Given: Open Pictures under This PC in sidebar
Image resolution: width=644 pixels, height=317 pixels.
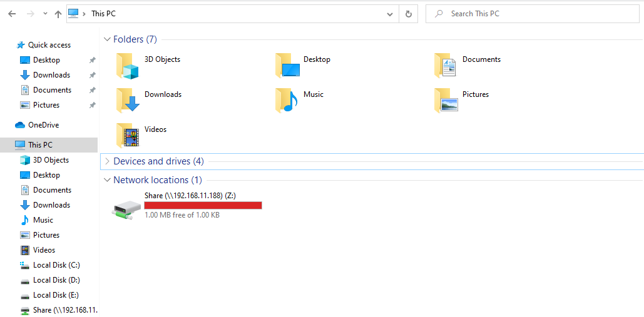Looking at the screenshot, I should click(x=46, y=235).
